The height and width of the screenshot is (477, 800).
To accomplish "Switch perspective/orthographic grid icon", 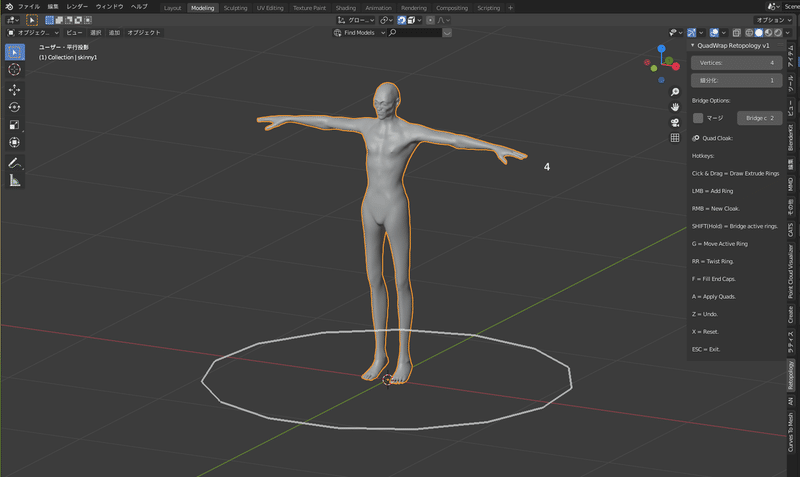I will tap(675, 138).
